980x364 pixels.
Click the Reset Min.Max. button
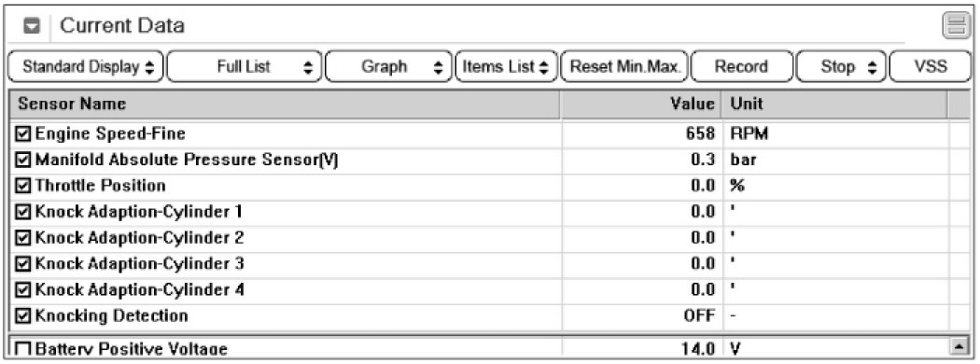[624, 67]
